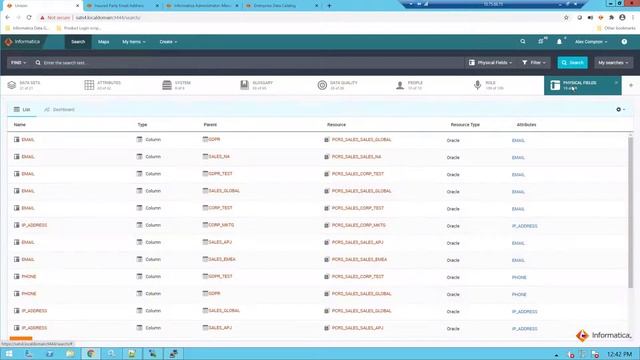Click the People person icon
The image size is (640, 360).
pos(400,85)
